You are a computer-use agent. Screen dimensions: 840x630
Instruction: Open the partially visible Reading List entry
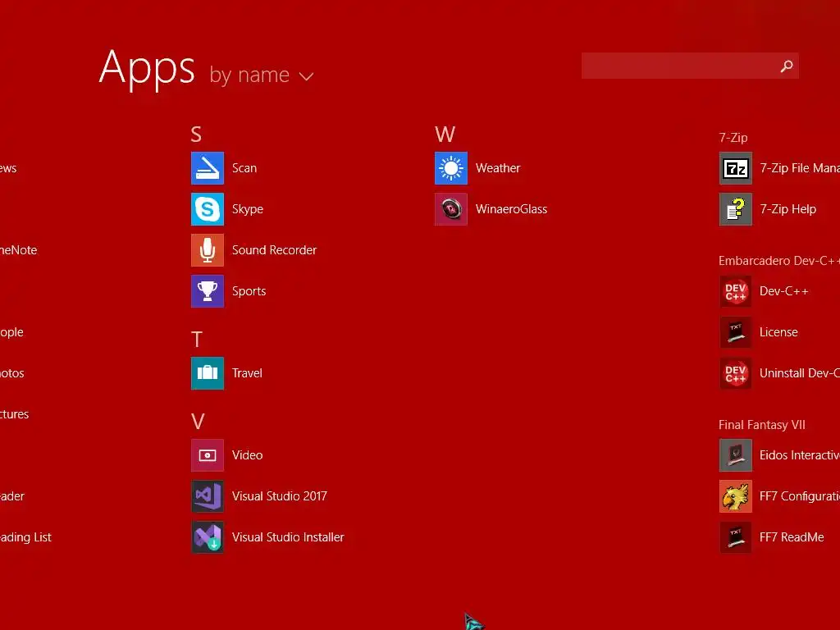click(x=25, y=537)
